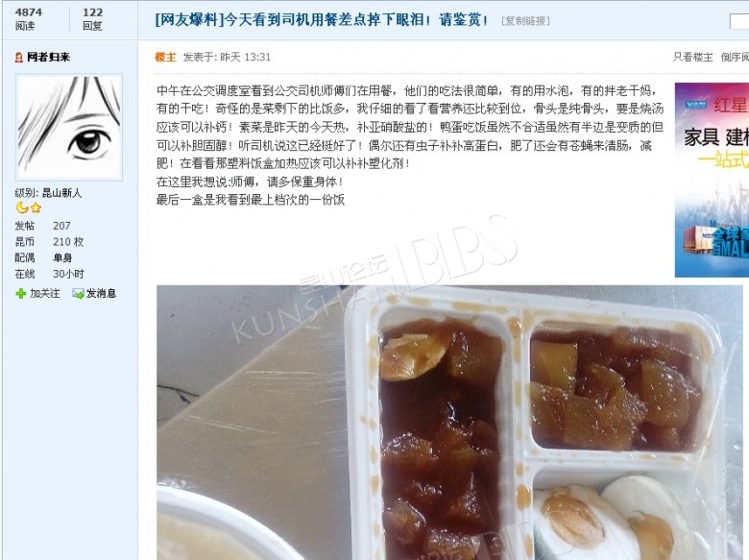The height and width of the screenshot is (560, 749).
Task: Click the envelope 发消息 icon
Action: click(x=78, y=293)
